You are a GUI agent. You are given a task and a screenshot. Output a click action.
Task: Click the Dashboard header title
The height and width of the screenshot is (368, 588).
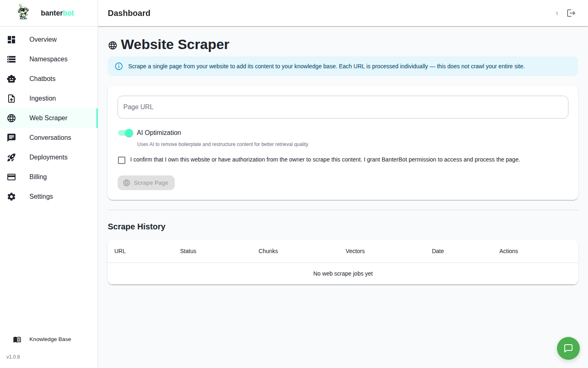coord(129,13)
